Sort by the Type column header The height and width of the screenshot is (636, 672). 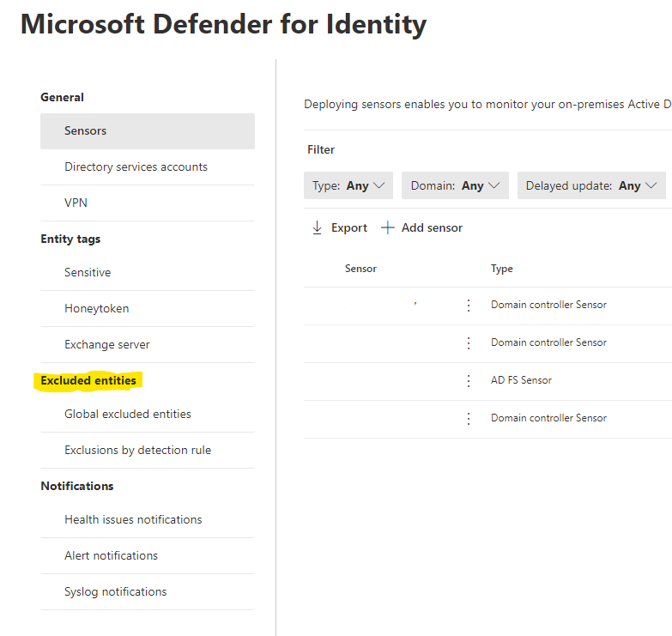click(502, 269)
